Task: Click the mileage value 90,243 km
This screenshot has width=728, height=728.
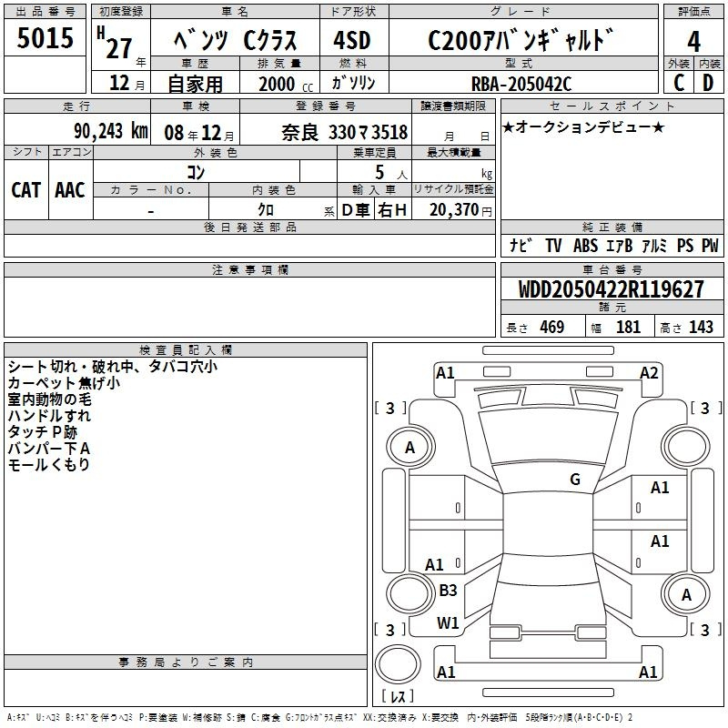Action: pyautogui.click(x=111, y=131)
